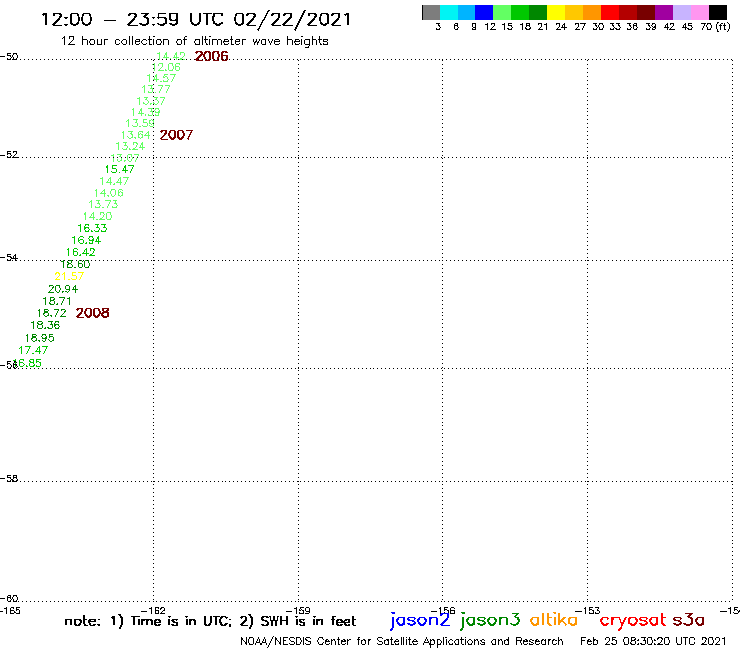Click the -54 latitude axis label
Image resolution: width=740 pixels, height=650 pixels.
(x=9, y=258)
